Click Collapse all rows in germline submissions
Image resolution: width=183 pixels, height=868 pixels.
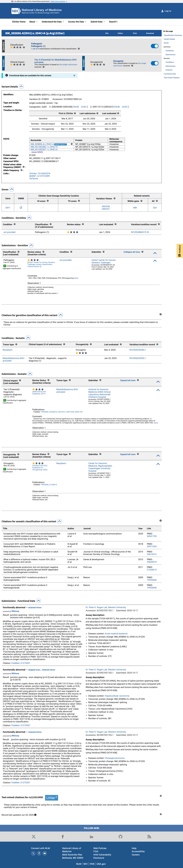pyautogui.click(x=132, y=252)
